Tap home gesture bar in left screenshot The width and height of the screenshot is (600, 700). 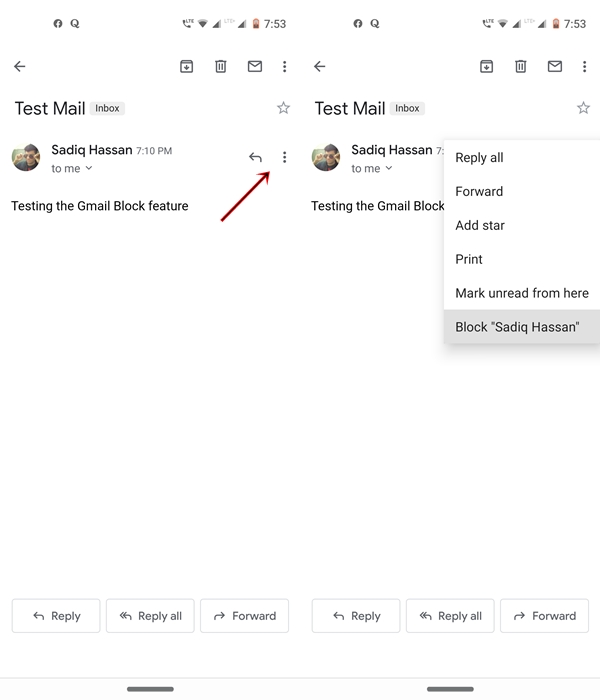pyautogui.click(x=150, y=689)
